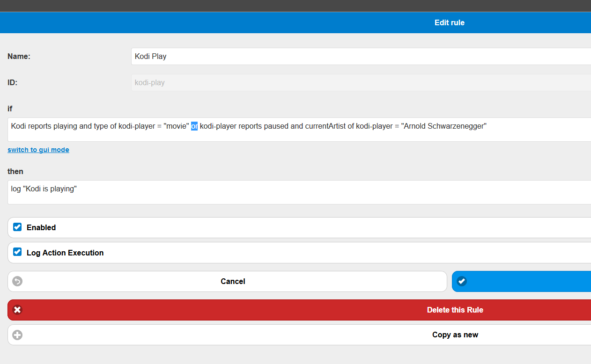Click the Cancel button
This screenshot has width=591, height=364.
coord(227,281)
